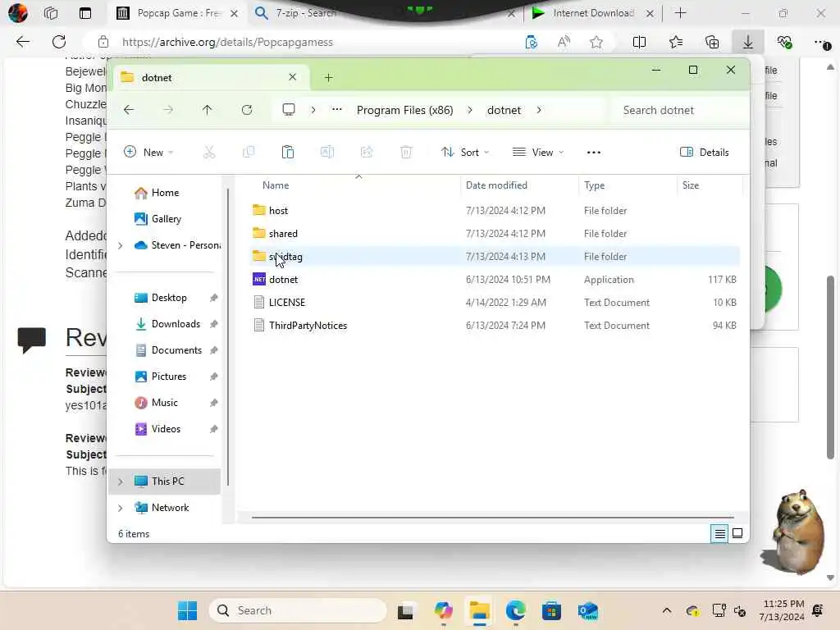Switch to the Popcap Game browser tab
This screenshot has width=840, height=630.
coord(177,13)
